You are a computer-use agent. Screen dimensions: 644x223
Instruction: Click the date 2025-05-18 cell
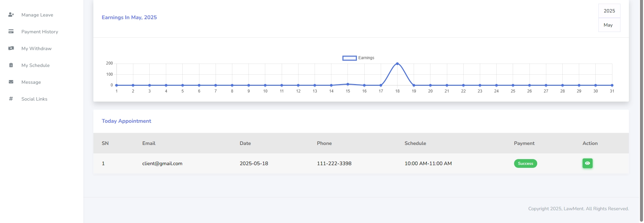point(254,163)
